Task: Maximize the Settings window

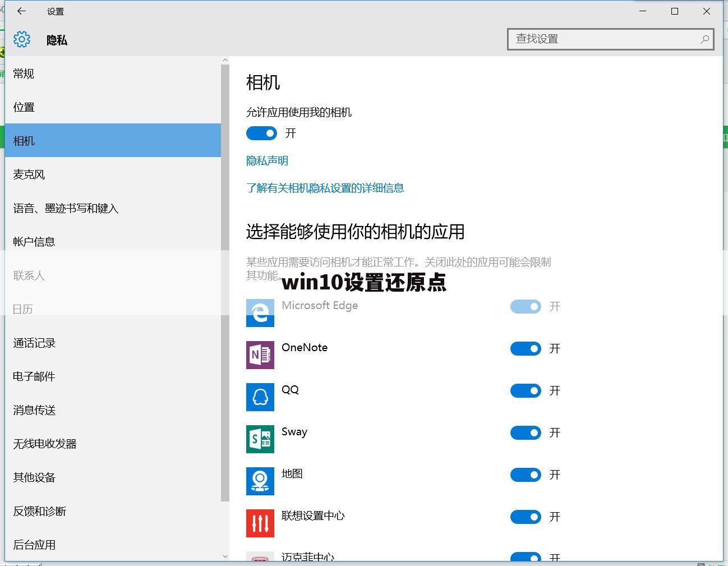Action: coord(675,11)
